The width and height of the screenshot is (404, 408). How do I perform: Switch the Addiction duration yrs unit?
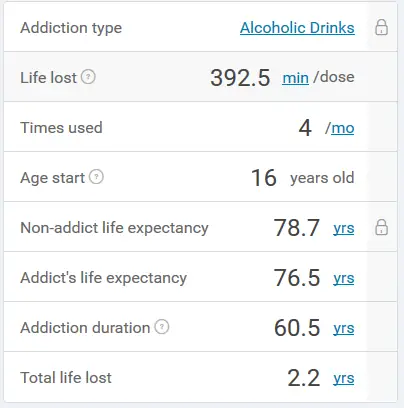(344, 329)
